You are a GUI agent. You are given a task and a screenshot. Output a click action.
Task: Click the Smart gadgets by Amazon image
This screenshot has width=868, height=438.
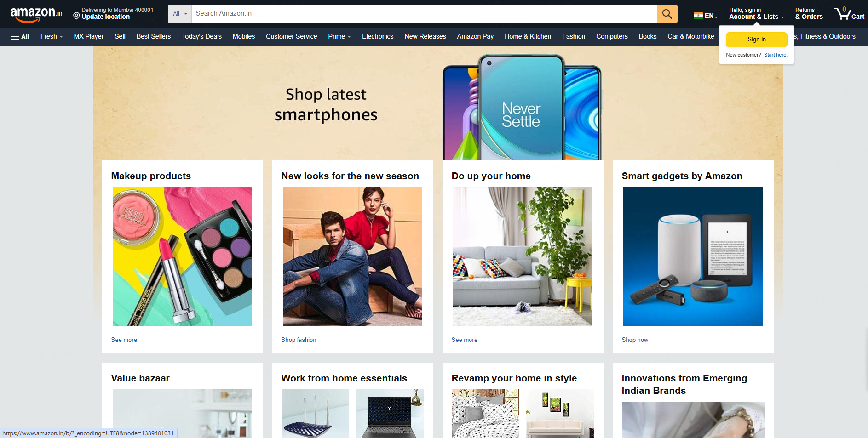(692, 256)
